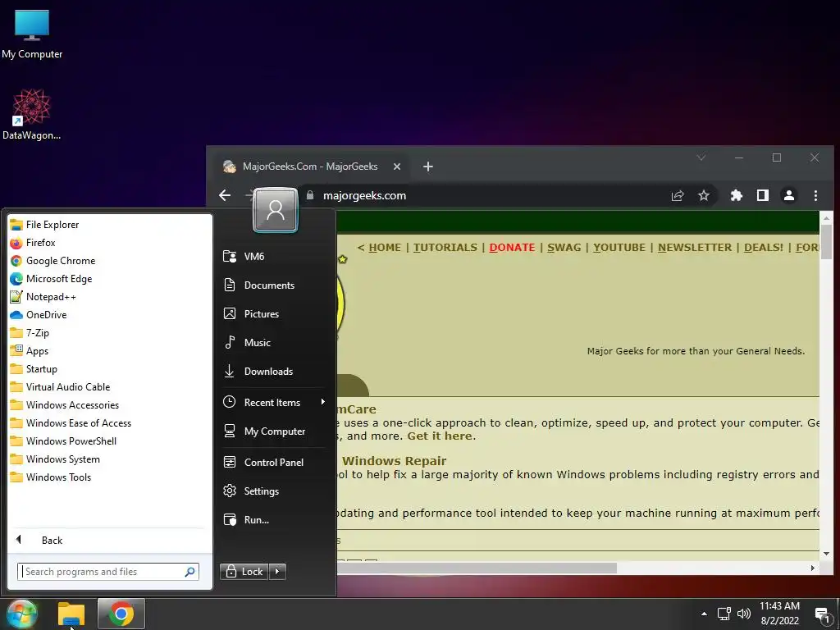Open the Start menu orb button
This screenshot has width=840, height=630.
tap(21, 614)
